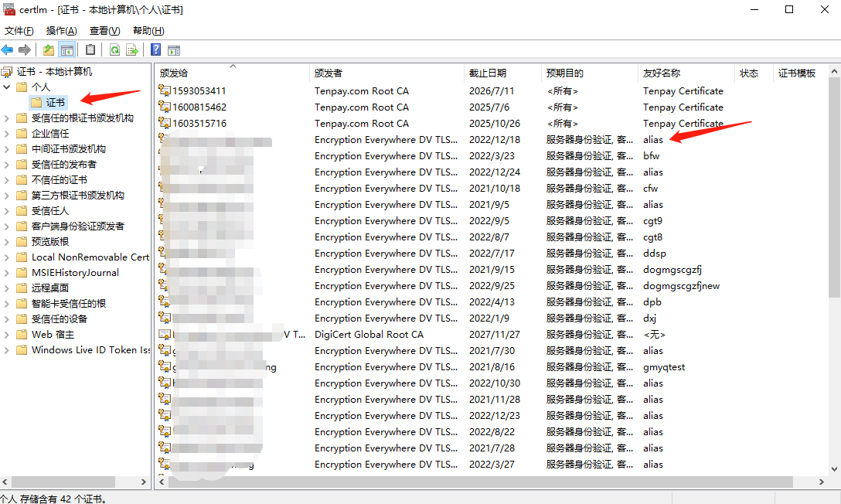Select the row with friendly name gmyqtest
841x504 pixels.
pyautogui.click(x=493, y=366)
